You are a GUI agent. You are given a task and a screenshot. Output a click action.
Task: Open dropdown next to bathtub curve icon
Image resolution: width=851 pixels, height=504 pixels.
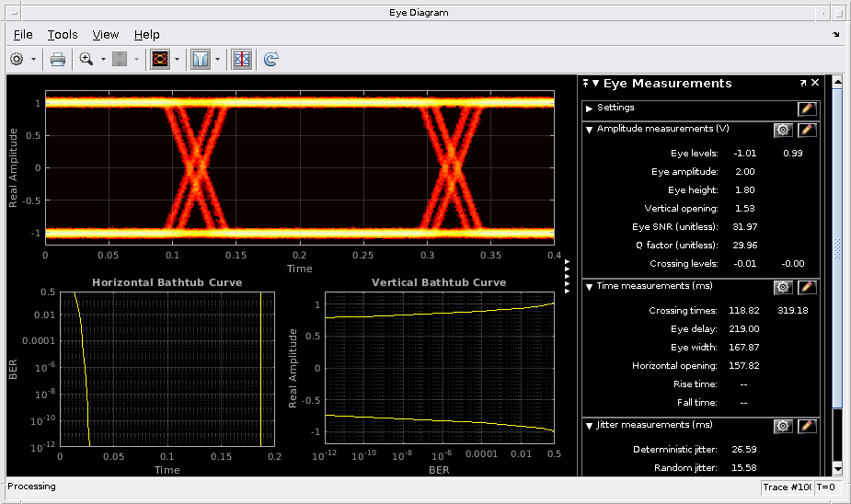(x=217, y=59)
